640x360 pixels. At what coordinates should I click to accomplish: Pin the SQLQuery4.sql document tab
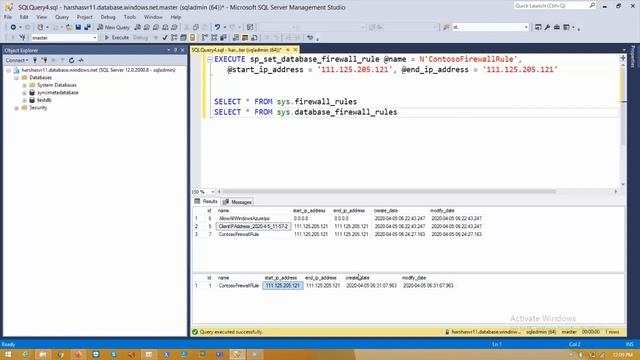(288, 50)
